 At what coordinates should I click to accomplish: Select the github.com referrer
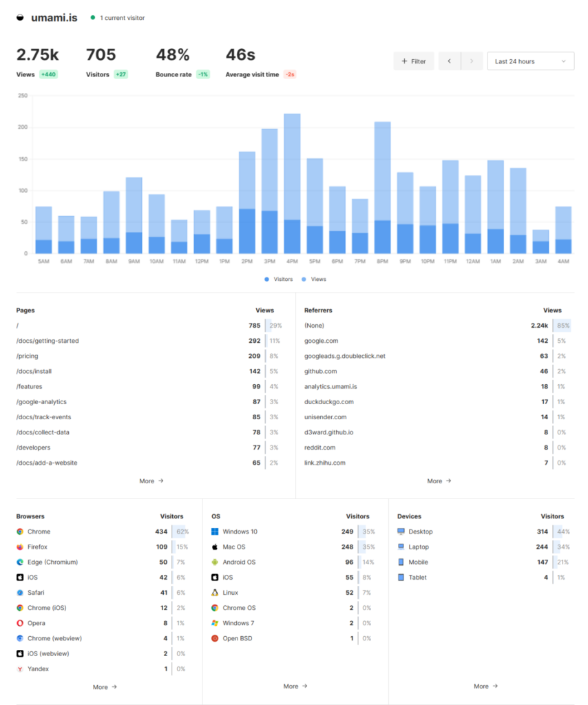click(437, 371)
